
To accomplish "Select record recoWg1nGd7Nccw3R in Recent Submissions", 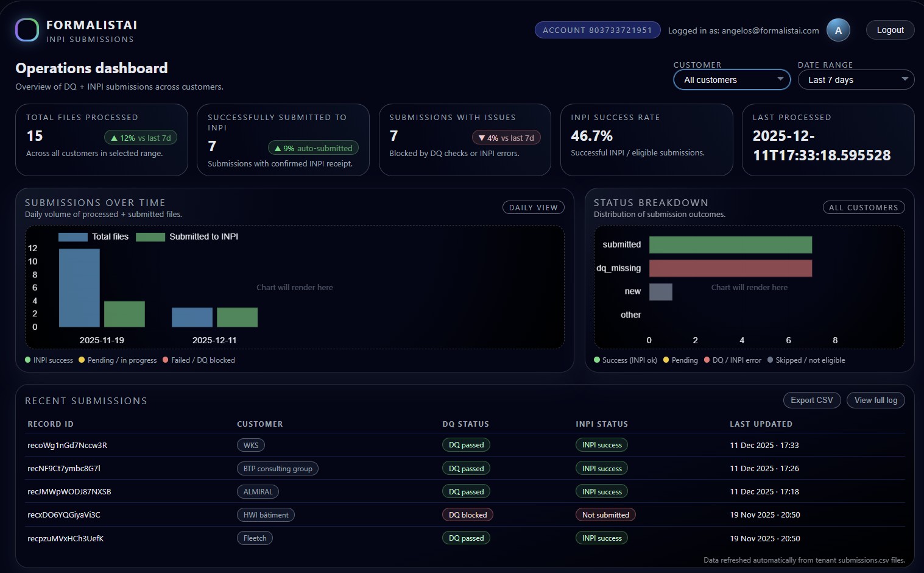I will click(x=67, y=445).
